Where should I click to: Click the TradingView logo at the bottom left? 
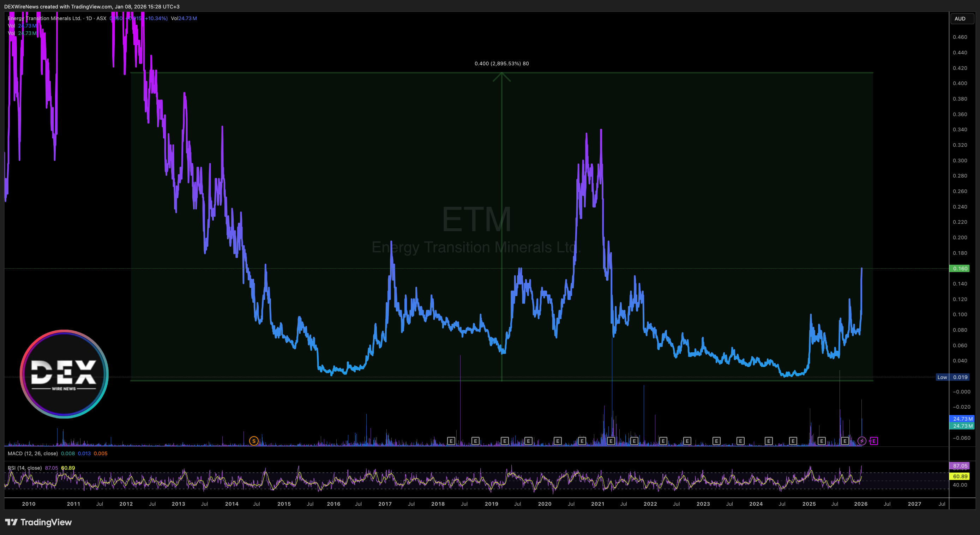[x=38, y=522]
